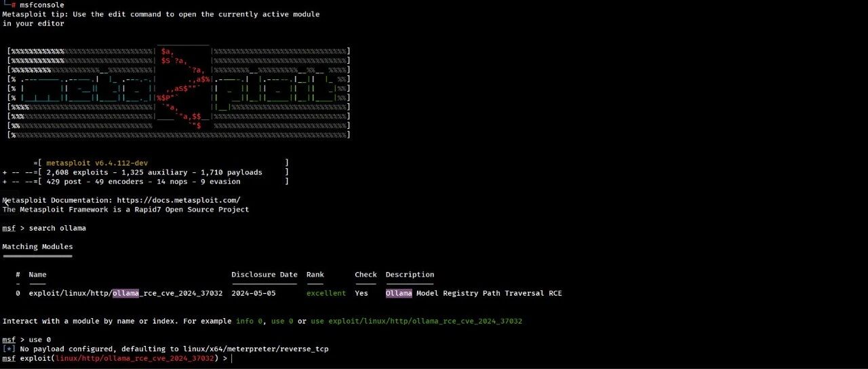The height and width of the screenshot is (369, 868).
Task: Click the 'Matching Modules' heading
Action: click(x=37, y=246)
